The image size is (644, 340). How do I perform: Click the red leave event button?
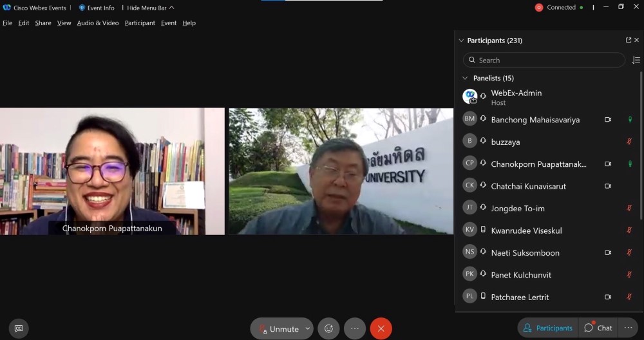pos(381,328)
